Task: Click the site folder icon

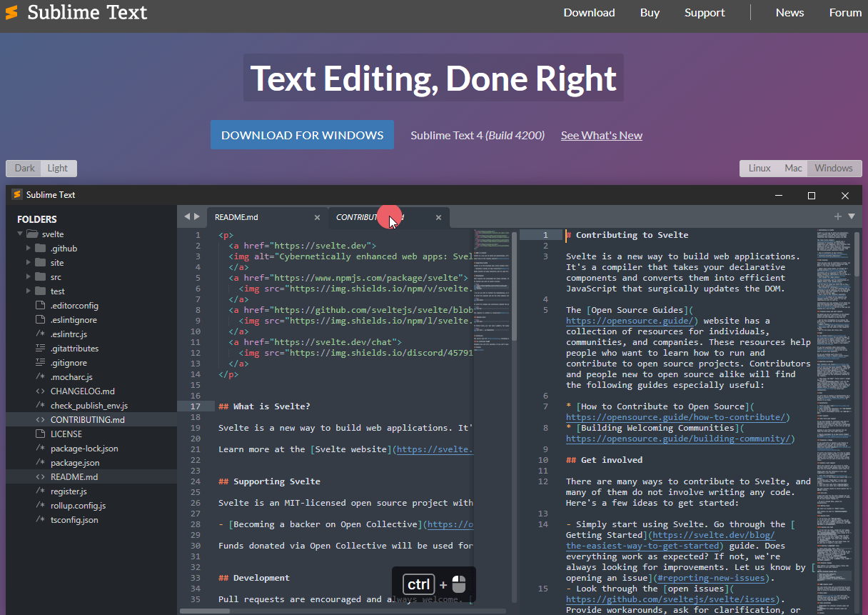Action: (x=41, y=263)
